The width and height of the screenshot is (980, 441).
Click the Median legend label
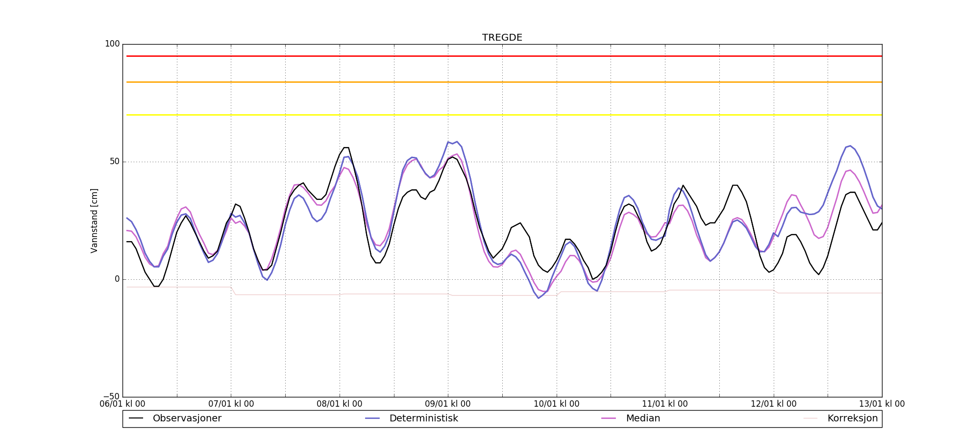[x=643, y=418]
